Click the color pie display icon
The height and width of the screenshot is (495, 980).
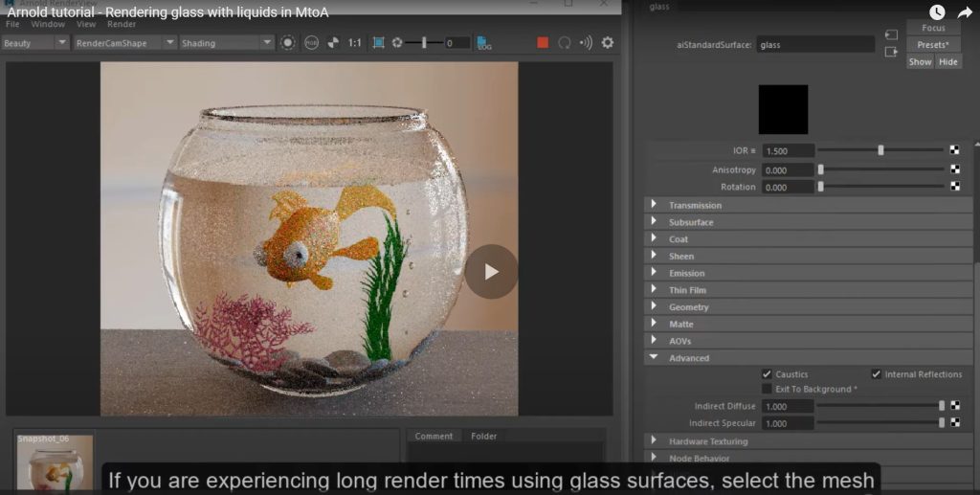tap(333, 42)
